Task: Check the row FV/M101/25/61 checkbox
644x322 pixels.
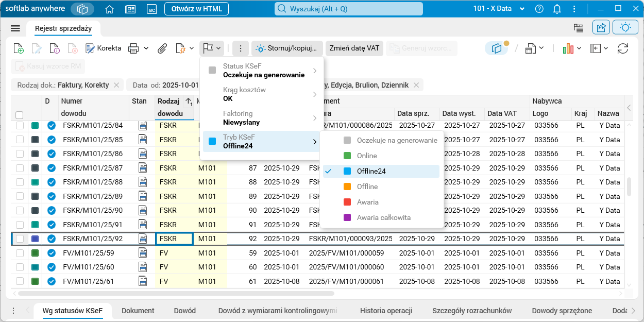Action: point(20,281)
